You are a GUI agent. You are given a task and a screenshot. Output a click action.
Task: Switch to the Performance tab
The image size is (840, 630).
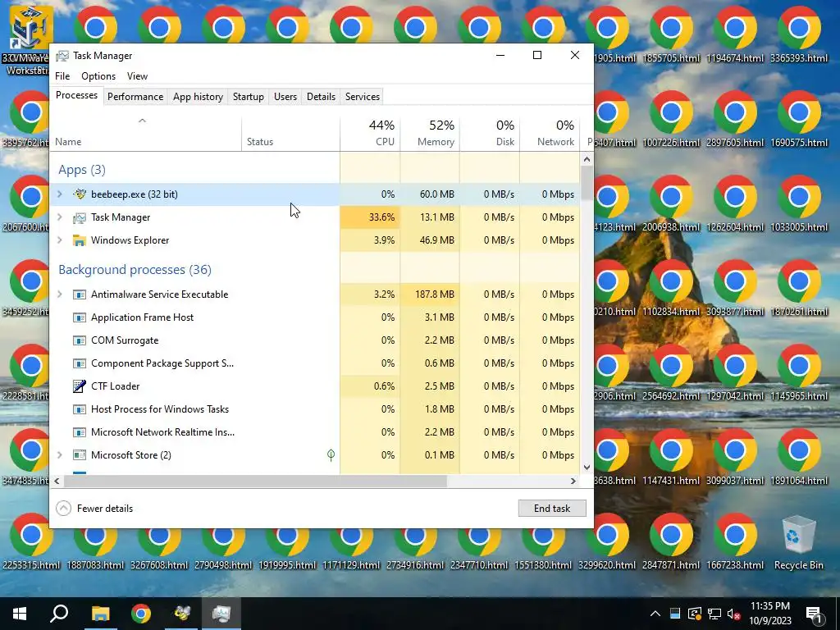[135, 97]
